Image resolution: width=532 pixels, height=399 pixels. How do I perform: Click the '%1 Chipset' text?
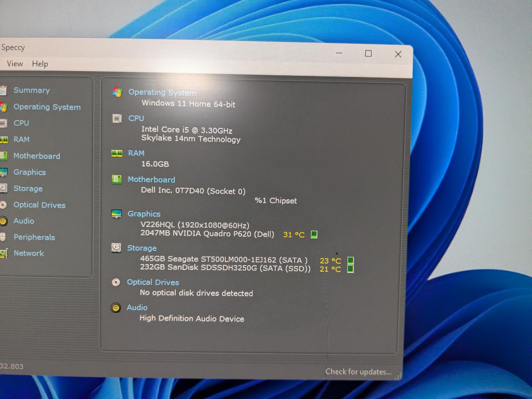pyautogui.click(x=276, y=201)
